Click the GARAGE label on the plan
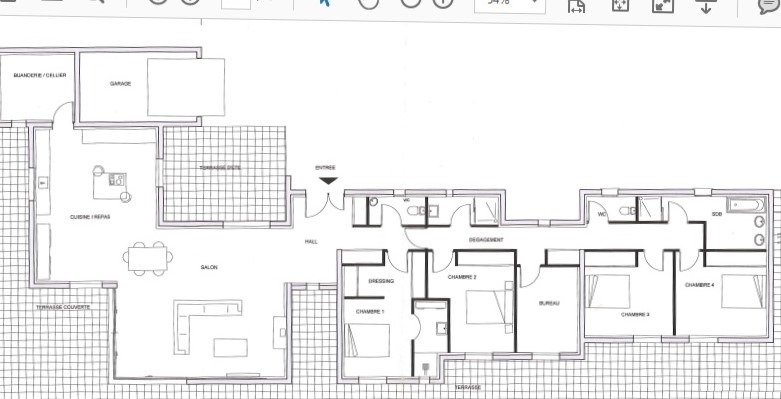Screen dimensions: 781x399 tap(121, 84)
